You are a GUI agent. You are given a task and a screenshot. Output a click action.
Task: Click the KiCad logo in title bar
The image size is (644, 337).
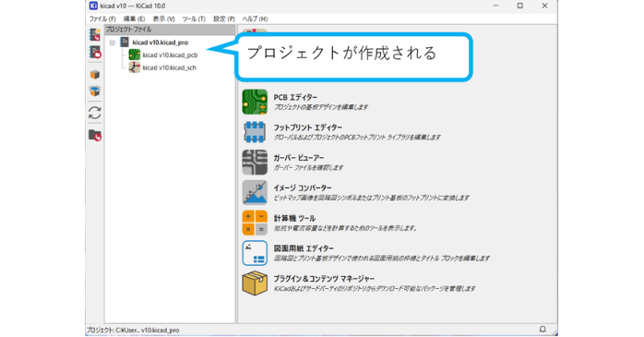[93, 6]
